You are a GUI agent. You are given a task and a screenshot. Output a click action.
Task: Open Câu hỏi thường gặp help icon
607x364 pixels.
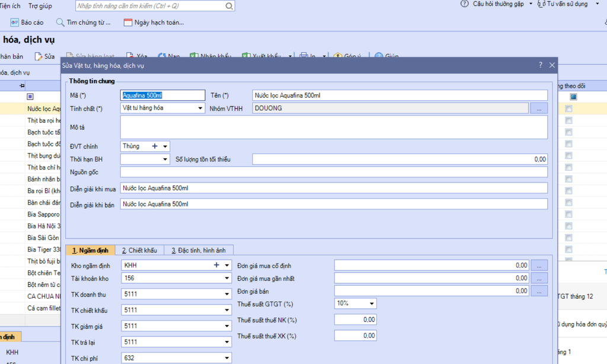click(464, 4)
